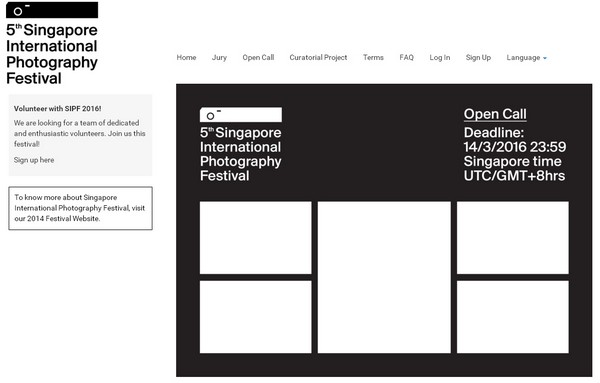Open the Home menu item
600x383 pixels.
(186, 57)
